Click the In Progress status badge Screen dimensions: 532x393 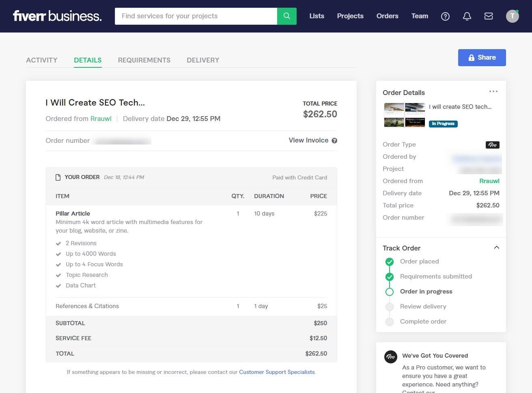pyautogui.click(x=443, y=124)
